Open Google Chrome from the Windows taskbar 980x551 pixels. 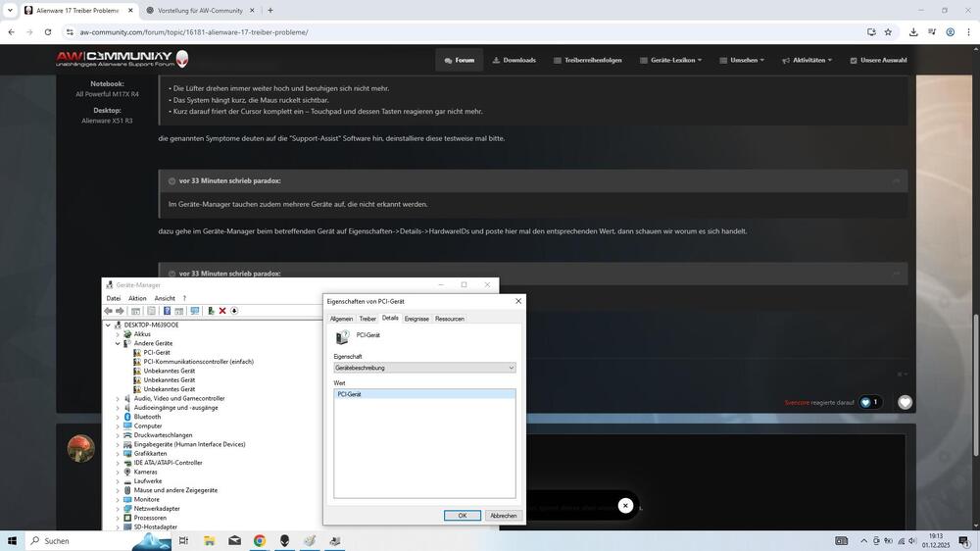tap(260, 540)
